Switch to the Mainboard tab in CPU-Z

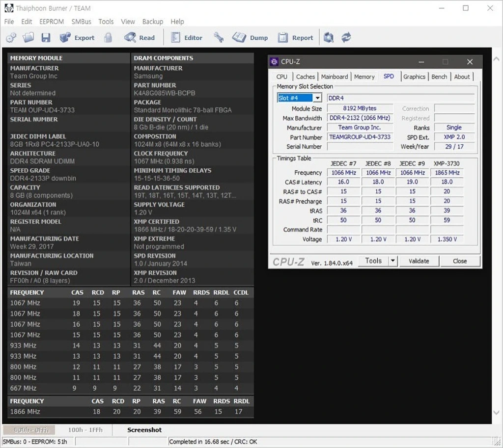click(x=335, y=77)
